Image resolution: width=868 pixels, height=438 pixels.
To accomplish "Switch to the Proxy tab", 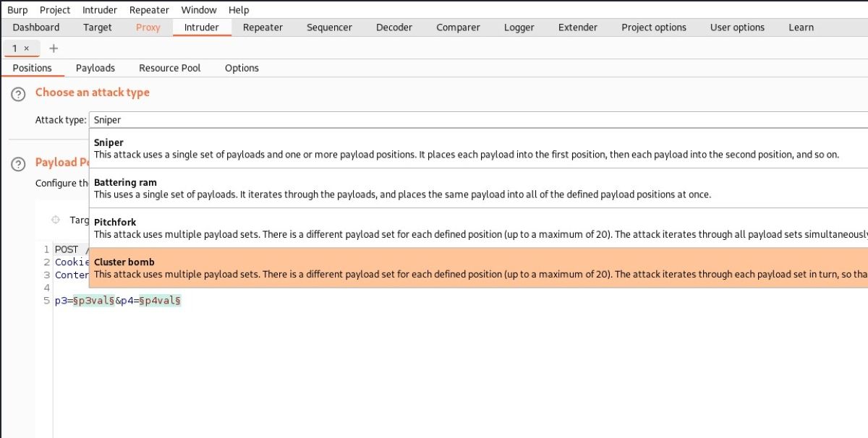I will click(x=148, y=27).
